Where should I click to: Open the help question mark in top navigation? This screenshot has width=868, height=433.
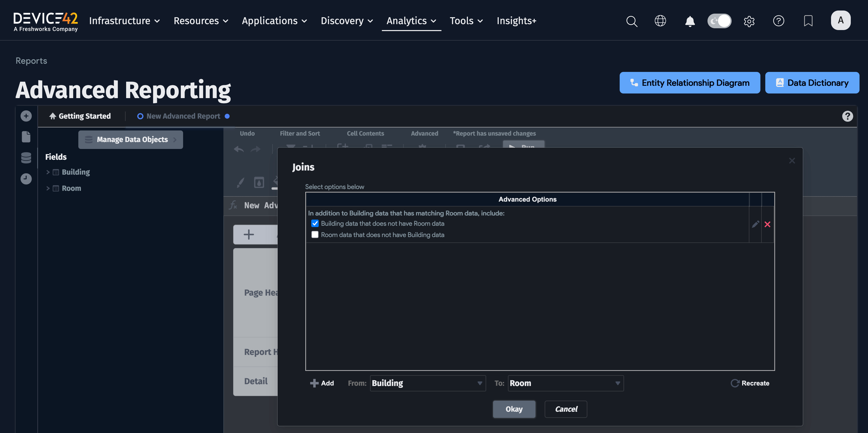(x=778, y=21)
